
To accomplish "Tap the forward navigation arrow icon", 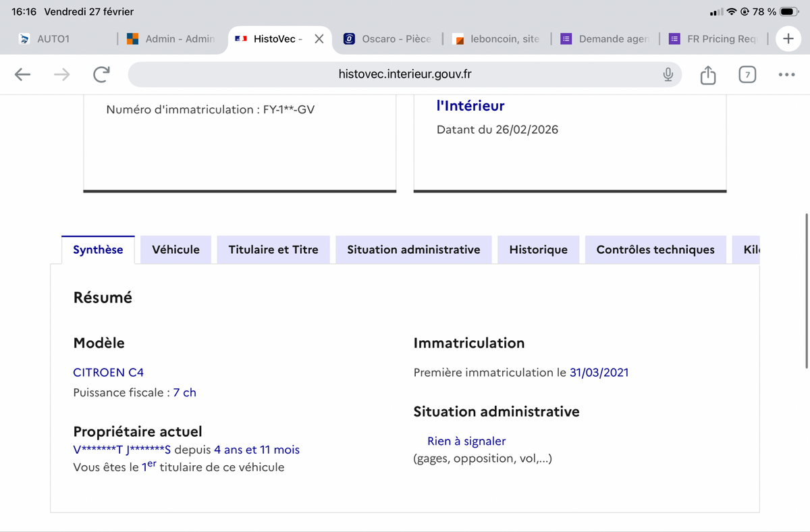I will pos(61,74).
